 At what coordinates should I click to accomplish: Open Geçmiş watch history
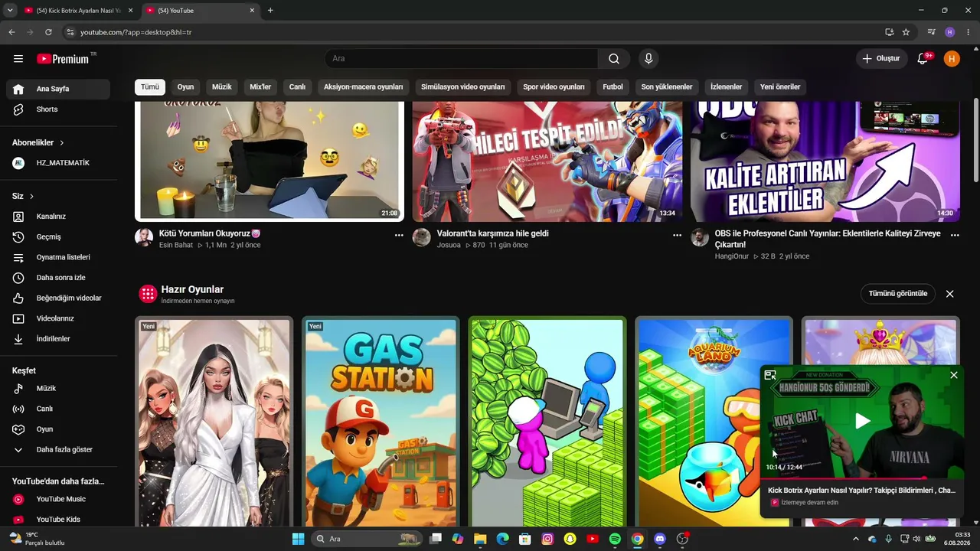tap(58, 237)
